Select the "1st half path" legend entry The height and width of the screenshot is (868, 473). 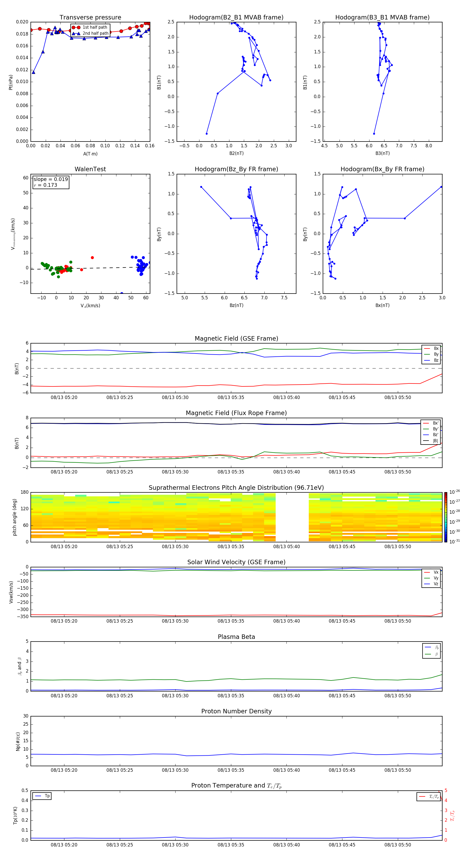(x=90, y=27)
